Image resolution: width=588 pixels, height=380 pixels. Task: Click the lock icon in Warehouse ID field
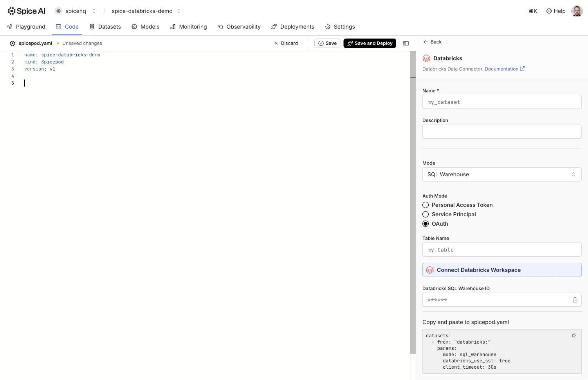(575, 300)
